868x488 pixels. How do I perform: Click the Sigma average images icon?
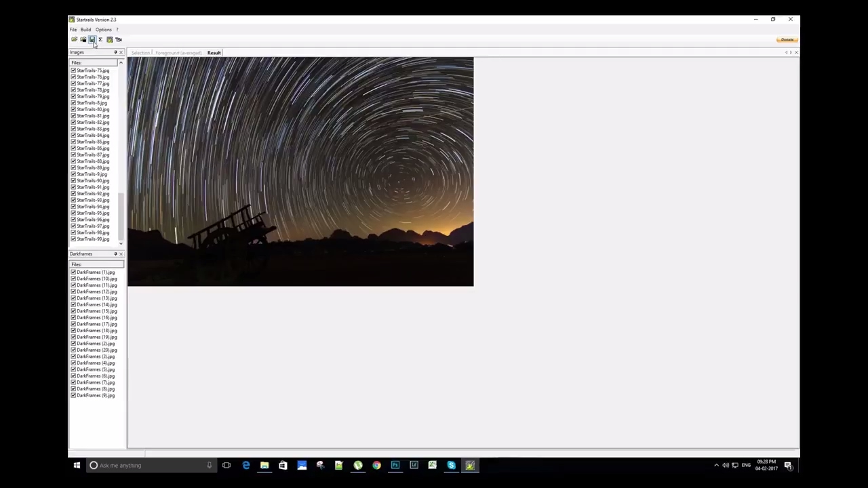pyautogui.click(x=100, y=39)
